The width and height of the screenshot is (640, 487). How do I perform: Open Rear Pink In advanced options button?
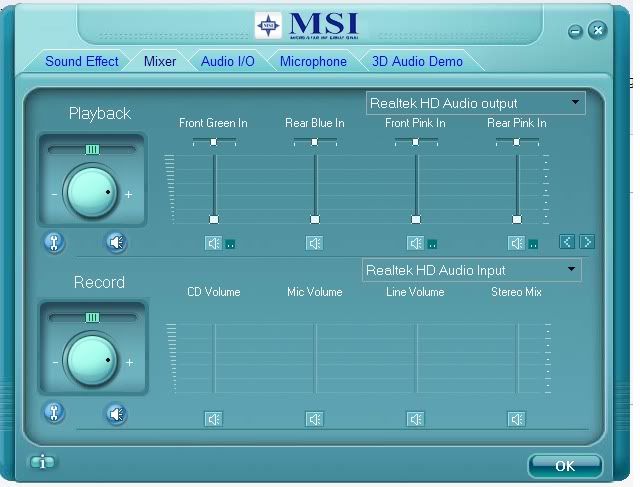coord(533,245)
